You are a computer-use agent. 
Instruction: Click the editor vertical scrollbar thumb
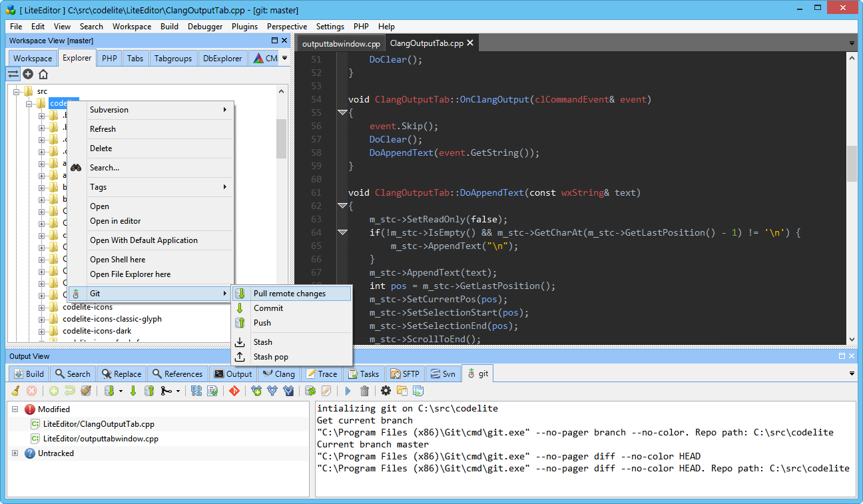tap(852, 164)
